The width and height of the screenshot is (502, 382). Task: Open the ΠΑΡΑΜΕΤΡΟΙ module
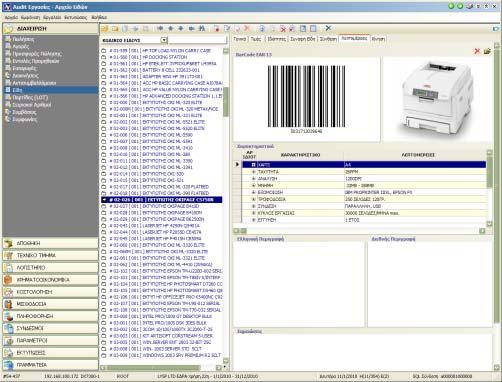tap(50, 340)
